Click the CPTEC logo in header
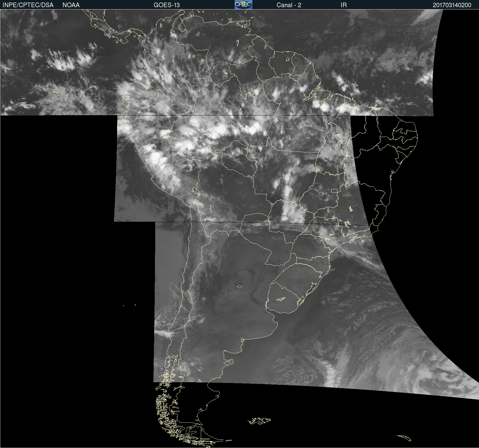 [243, 5]
